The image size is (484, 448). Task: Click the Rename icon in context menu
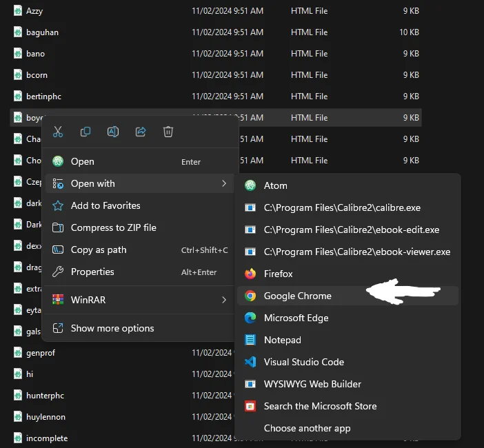point(113,132)
